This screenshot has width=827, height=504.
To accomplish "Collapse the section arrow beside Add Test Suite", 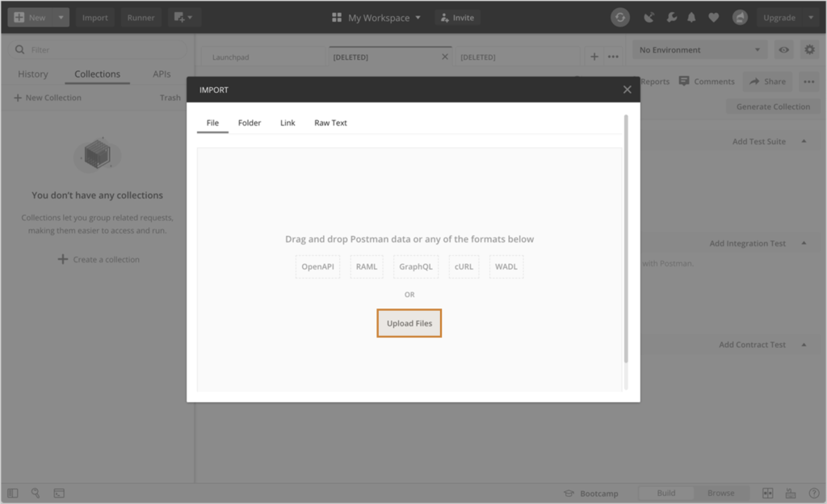I will coord(804,141).
